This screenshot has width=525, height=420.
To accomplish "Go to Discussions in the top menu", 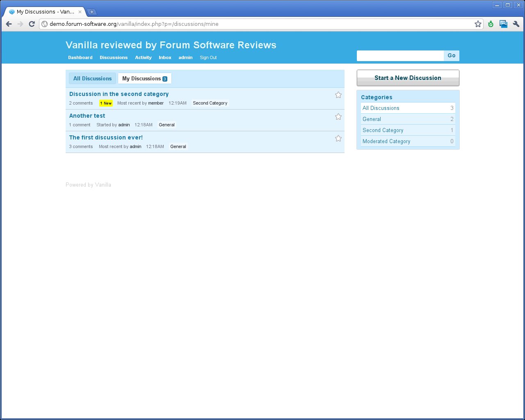I will tap(114, 57).
